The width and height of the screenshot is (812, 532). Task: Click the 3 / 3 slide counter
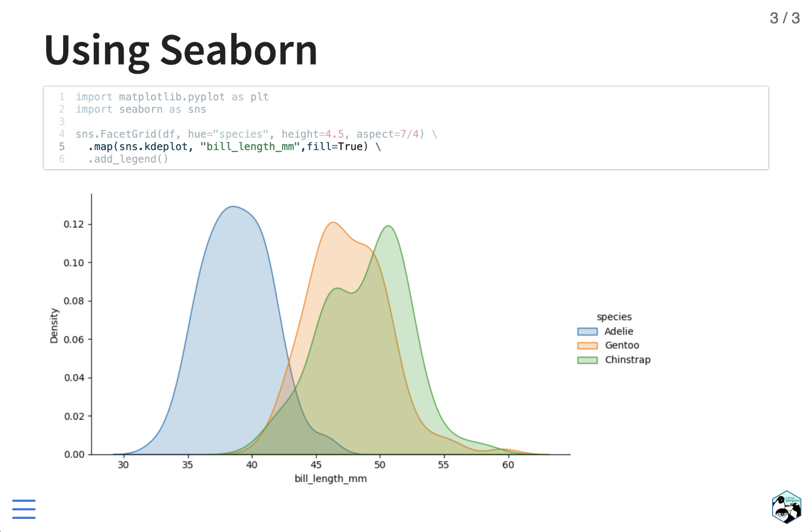pyautogui.click(x=785, y=18)
